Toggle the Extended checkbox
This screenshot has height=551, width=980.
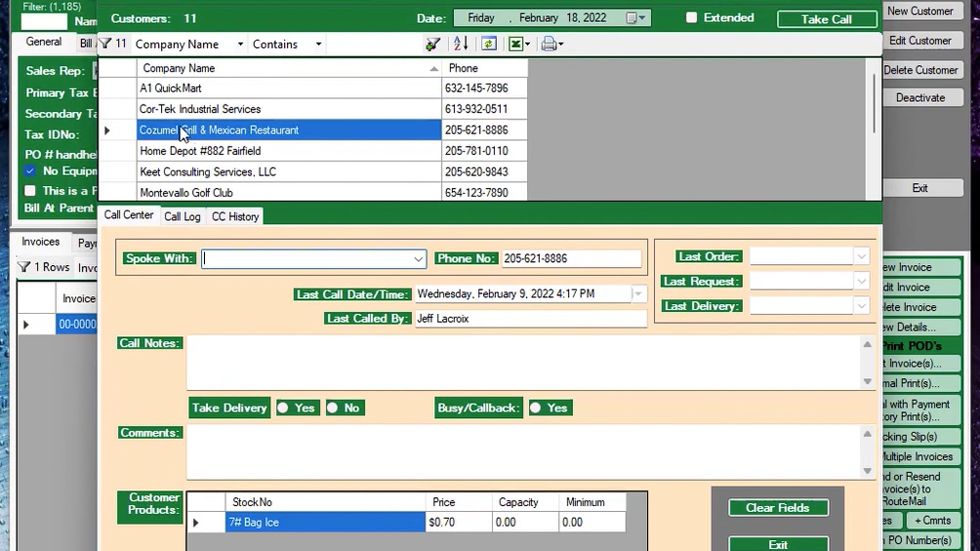[x=692, y=17]
